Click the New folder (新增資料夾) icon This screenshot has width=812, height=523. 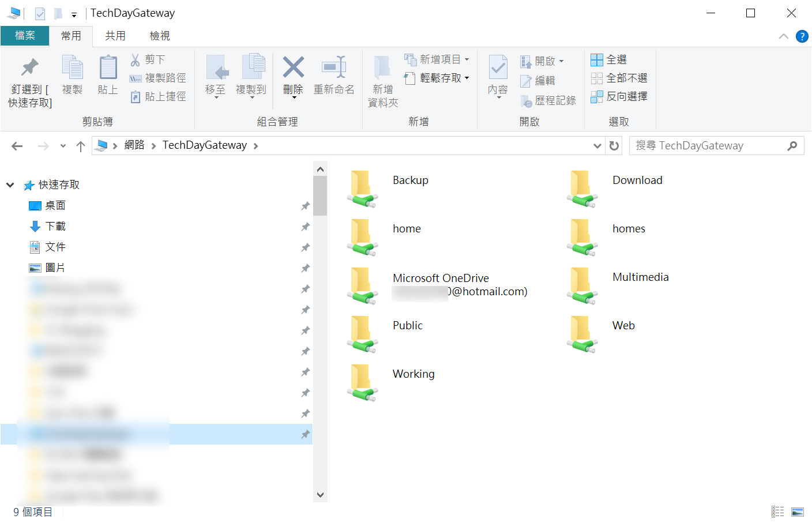pos(382,68)
